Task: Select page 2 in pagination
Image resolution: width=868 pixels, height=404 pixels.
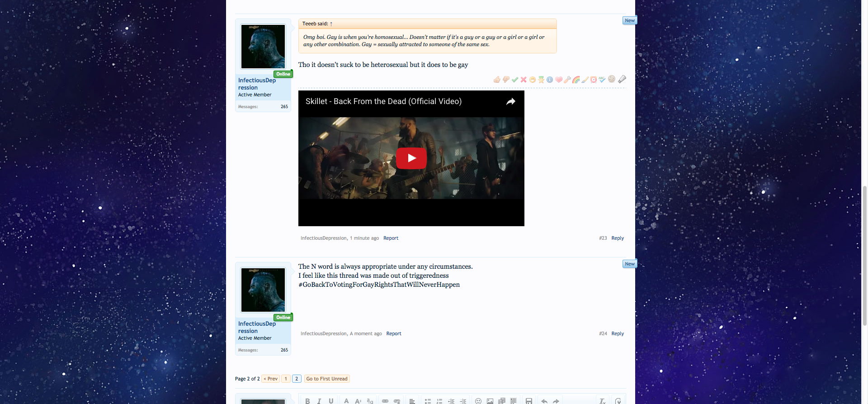Action: click(x=297, y=379)
